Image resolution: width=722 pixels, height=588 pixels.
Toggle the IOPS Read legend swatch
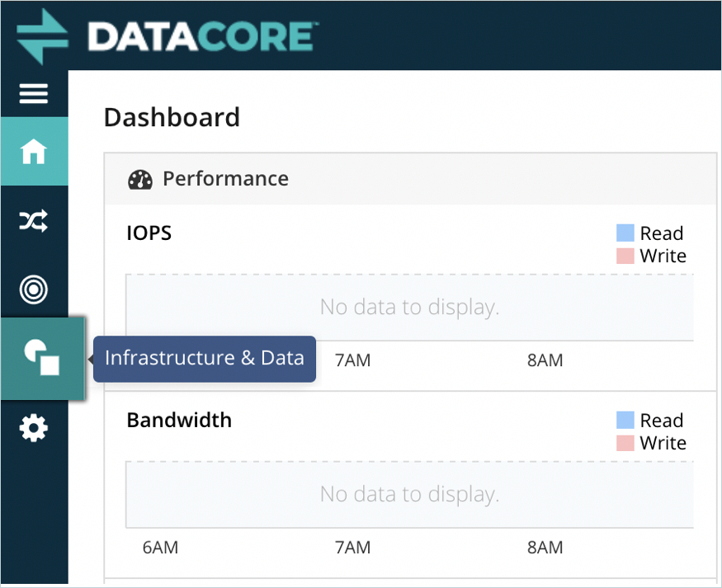tap(625, 233)
